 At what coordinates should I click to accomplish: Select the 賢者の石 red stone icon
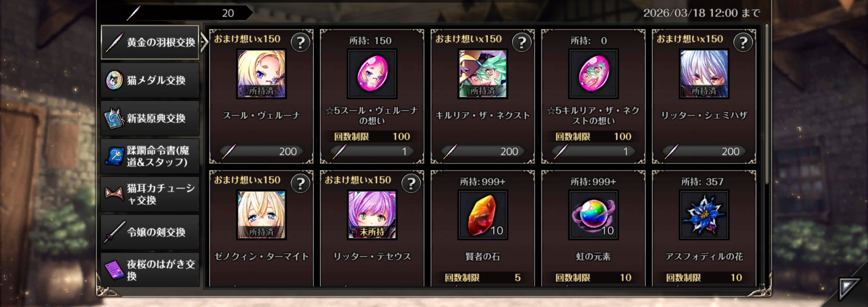(483, 215)
